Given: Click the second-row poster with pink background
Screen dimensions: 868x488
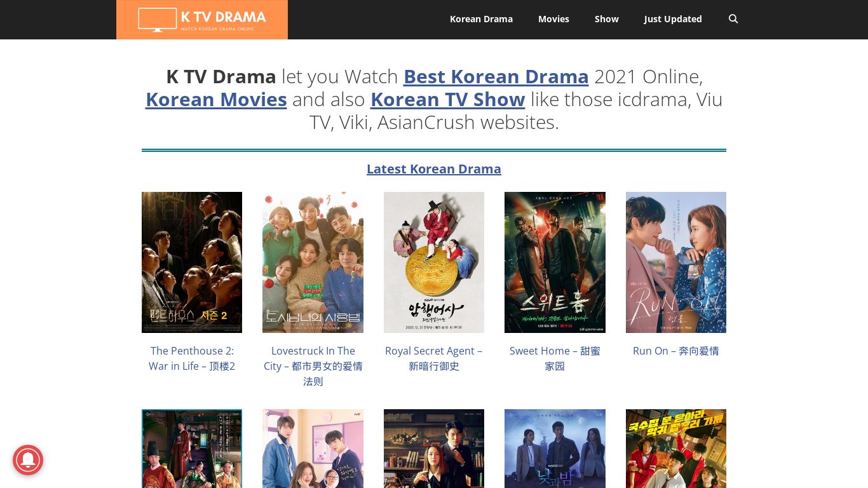Looking at the screenshot, I should coord(313,449).
